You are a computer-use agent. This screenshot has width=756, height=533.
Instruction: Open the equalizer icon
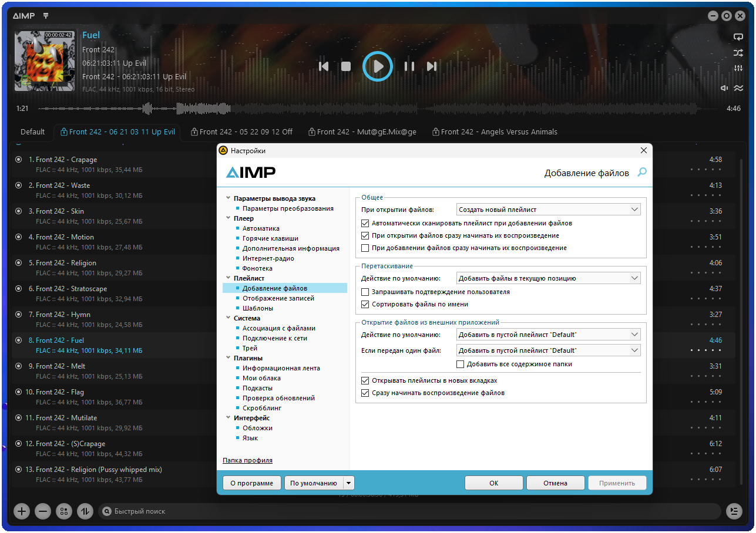pyautogui.click(x=738, y=69)
